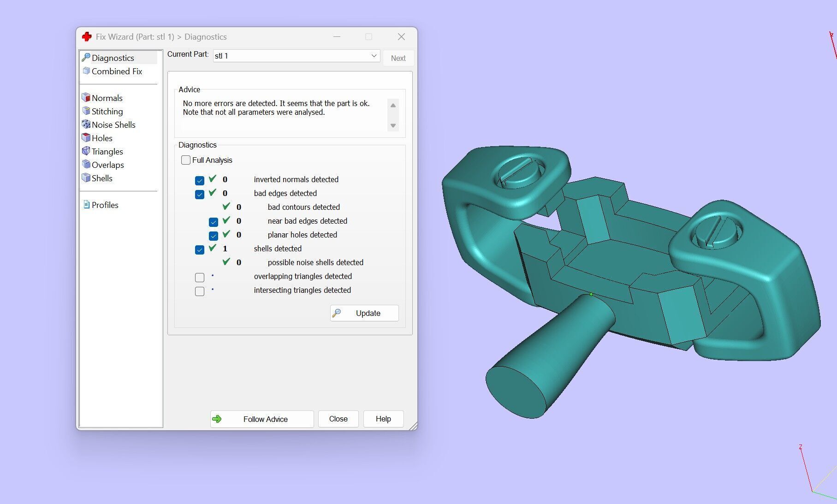Click the magnifier icon on Update button
Screen dimensions: 837x504
337,313
